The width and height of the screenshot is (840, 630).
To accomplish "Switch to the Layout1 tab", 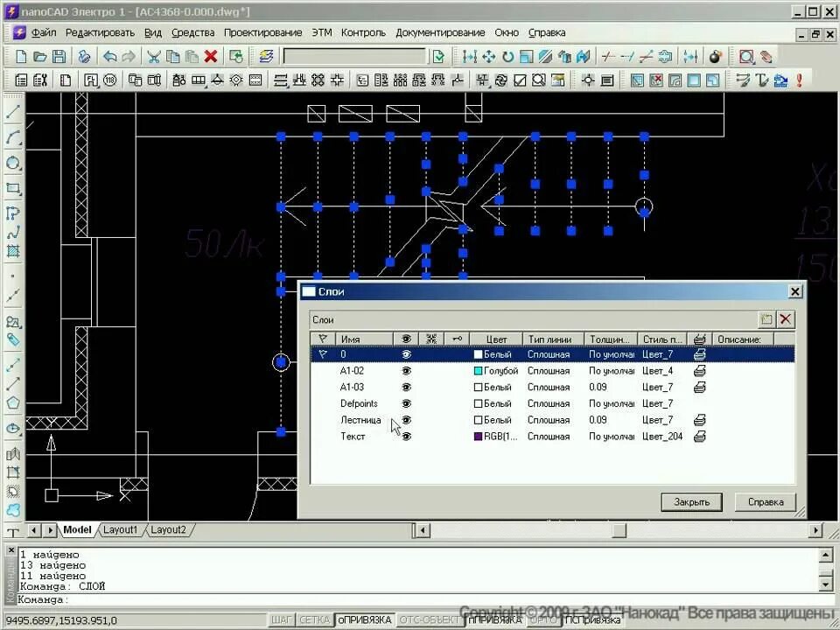I will click(121, 530).
